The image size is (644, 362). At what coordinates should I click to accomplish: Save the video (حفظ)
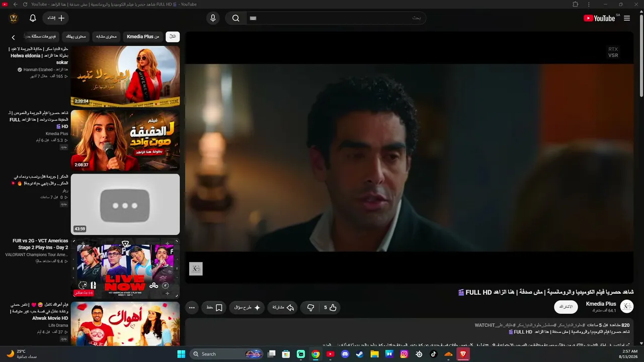point(214,308)
